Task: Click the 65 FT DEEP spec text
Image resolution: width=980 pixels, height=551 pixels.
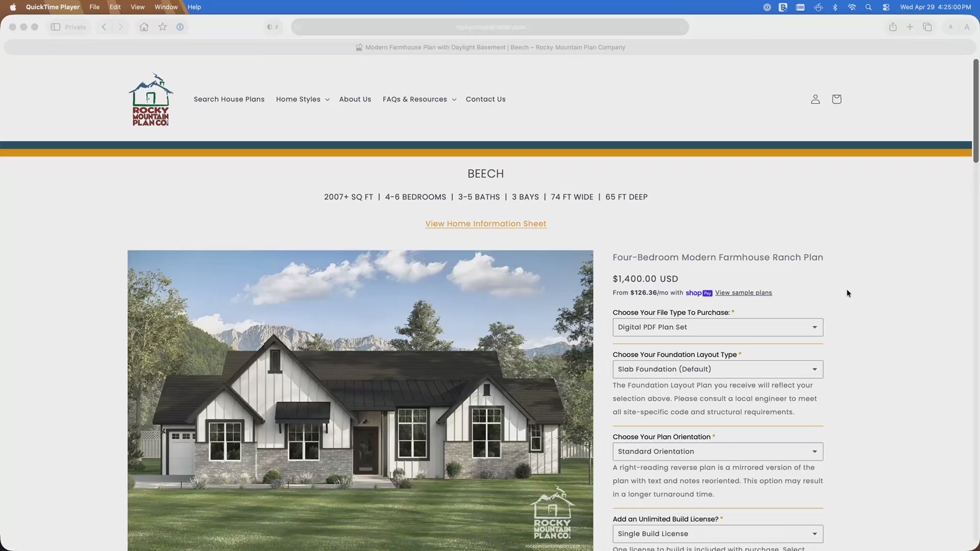Action: (626, 197)
